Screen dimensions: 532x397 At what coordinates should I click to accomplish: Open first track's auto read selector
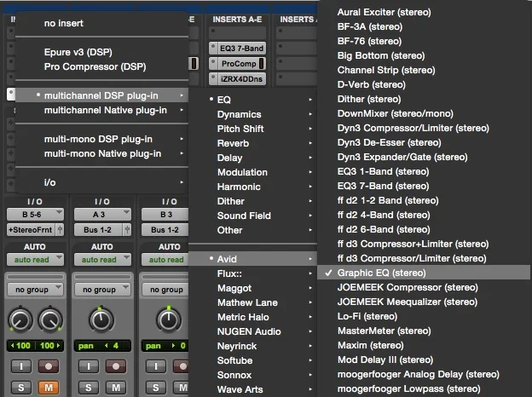[35, 260]
